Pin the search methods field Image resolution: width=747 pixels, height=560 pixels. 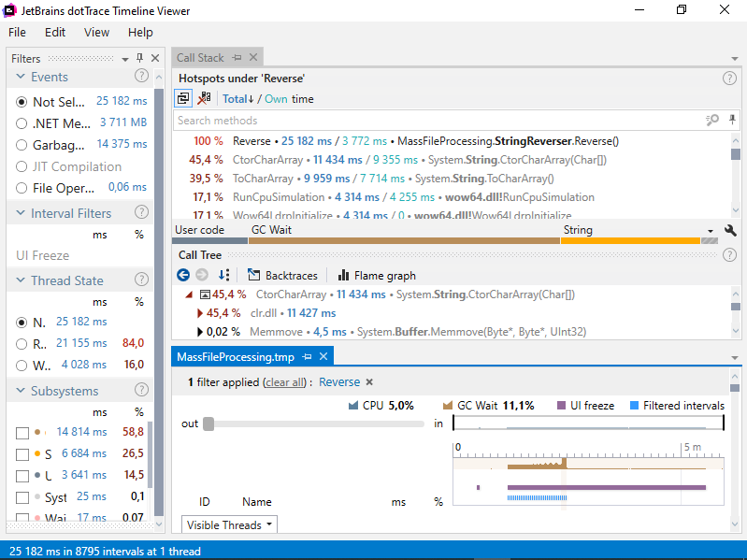tap(732, 120)
